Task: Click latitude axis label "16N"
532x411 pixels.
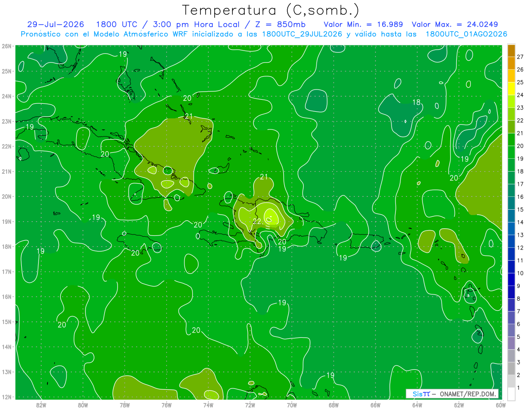Action: pos(6,297)
